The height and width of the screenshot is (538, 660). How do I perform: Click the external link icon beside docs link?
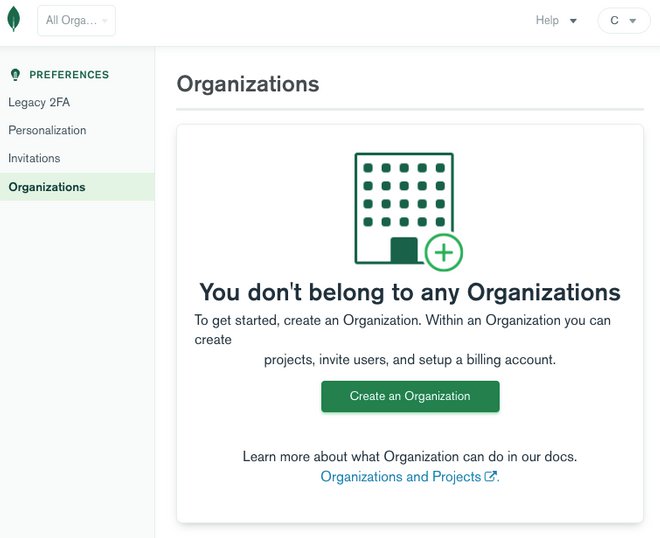tap(491, 477)
